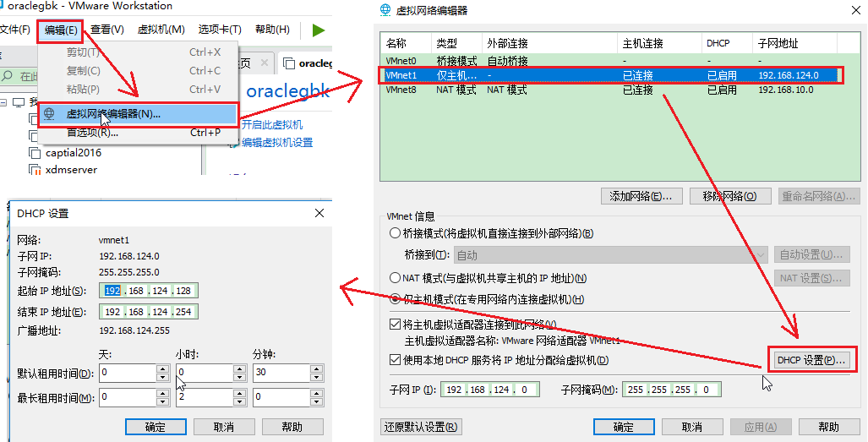Close the home tab with its X
The height and width of the screenshot is (442, 868).
264,63
